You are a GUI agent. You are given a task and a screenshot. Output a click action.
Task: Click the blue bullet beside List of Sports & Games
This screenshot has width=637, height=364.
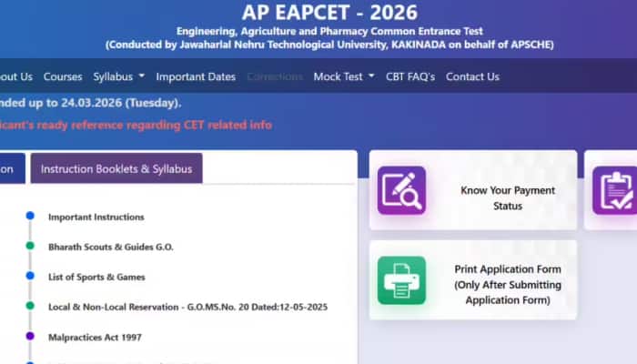click(30, 277)
